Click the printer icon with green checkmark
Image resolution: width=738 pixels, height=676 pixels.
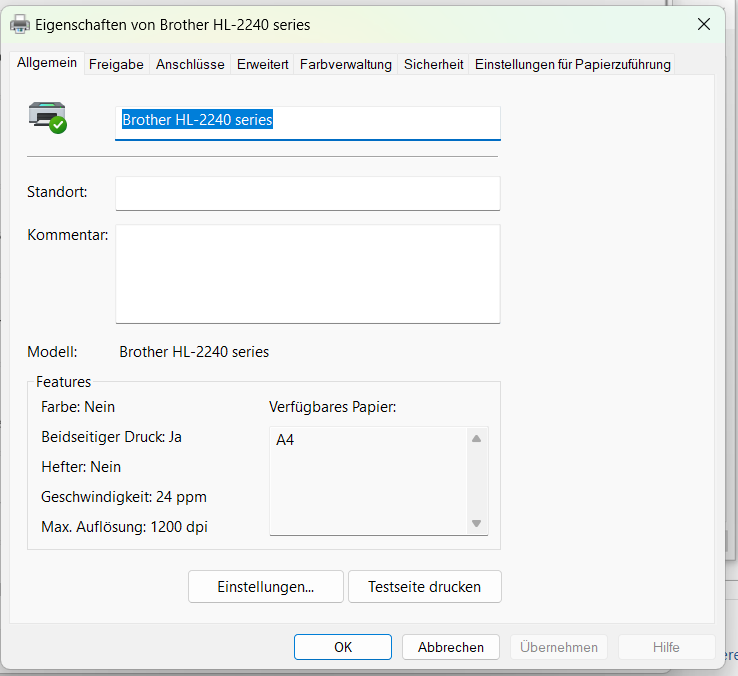coord(48,118)
